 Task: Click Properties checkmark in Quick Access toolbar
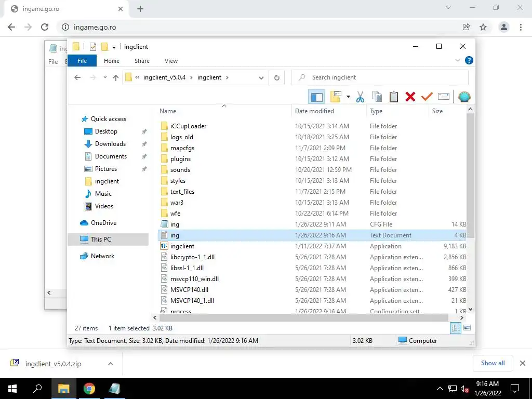(x=93, y=47)
